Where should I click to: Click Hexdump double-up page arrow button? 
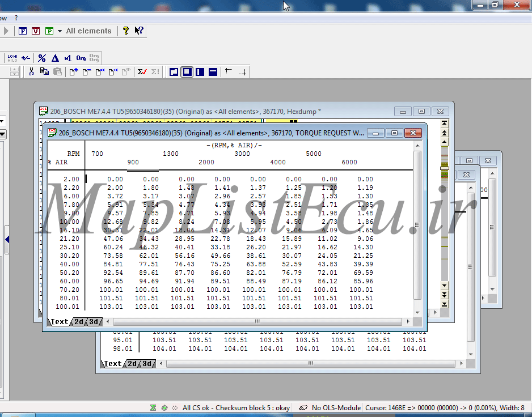point(445,133)
